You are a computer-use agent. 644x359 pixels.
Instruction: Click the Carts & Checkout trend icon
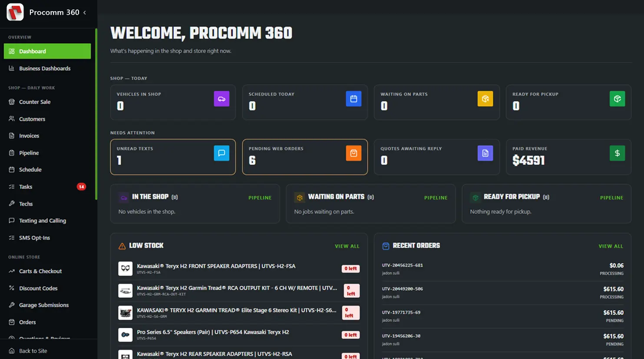pos(12,271)
